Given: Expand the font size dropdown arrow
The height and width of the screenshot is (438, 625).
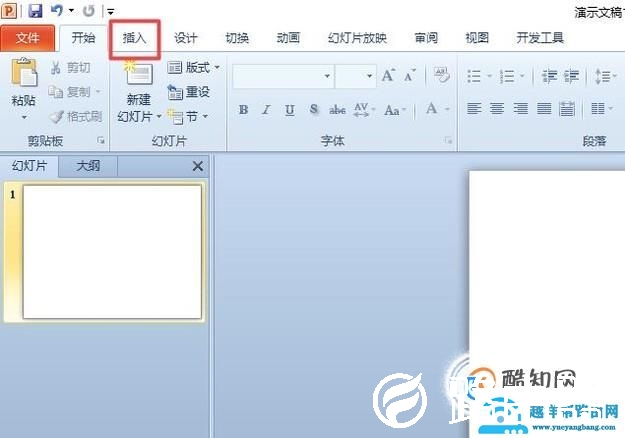Looking at the screenshot, I should [x=369, y=76].
